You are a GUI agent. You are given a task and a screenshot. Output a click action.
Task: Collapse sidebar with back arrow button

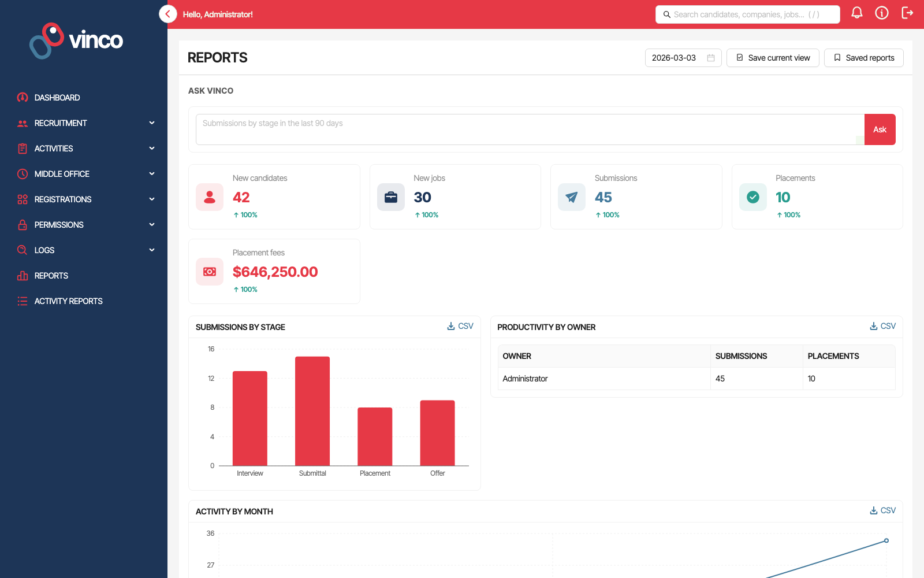point(167,14)
